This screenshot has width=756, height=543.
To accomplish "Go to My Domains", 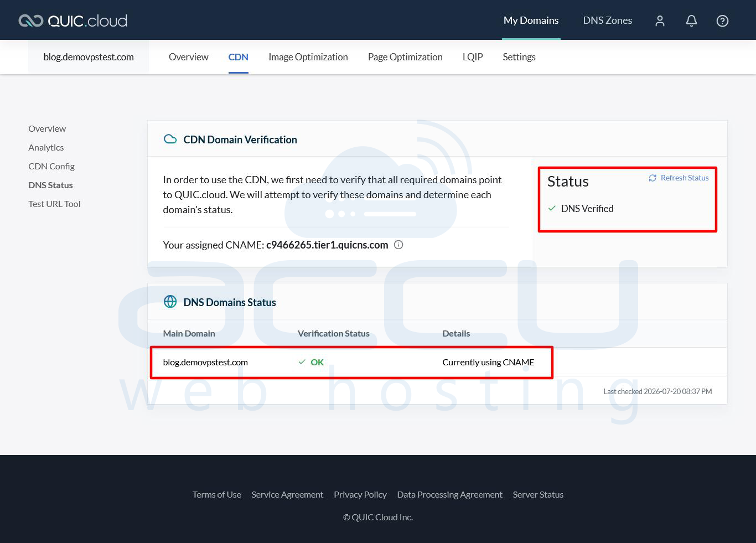I will pos(531,20).
